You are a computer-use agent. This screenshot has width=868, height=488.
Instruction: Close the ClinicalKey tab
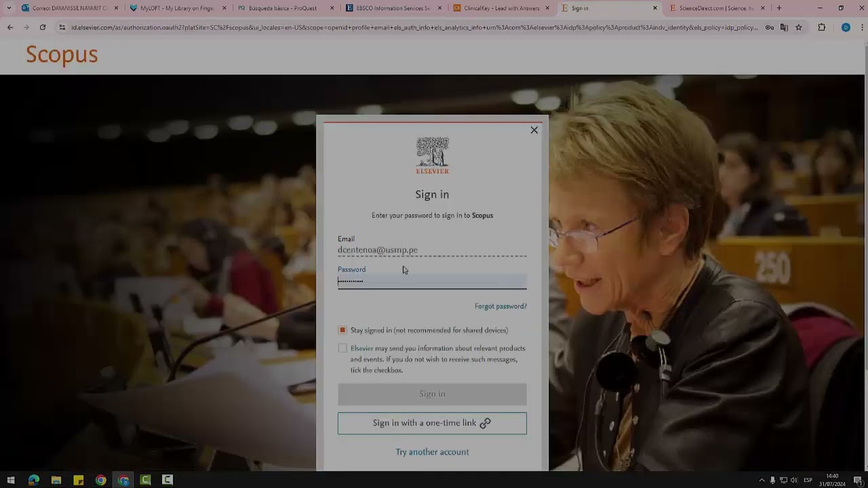[547, 8]
